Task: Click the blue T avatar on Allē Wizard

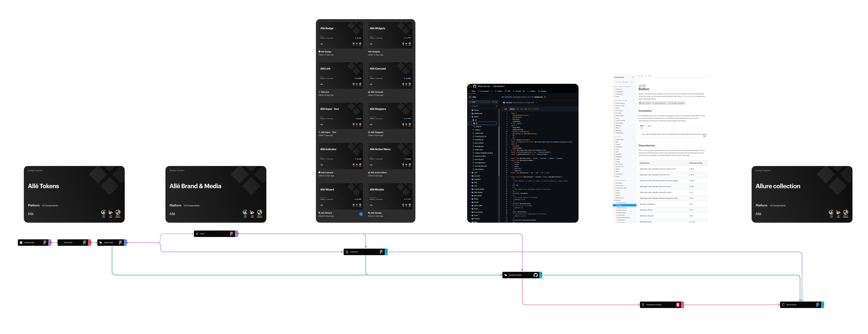Action: [x=361, y=214]
